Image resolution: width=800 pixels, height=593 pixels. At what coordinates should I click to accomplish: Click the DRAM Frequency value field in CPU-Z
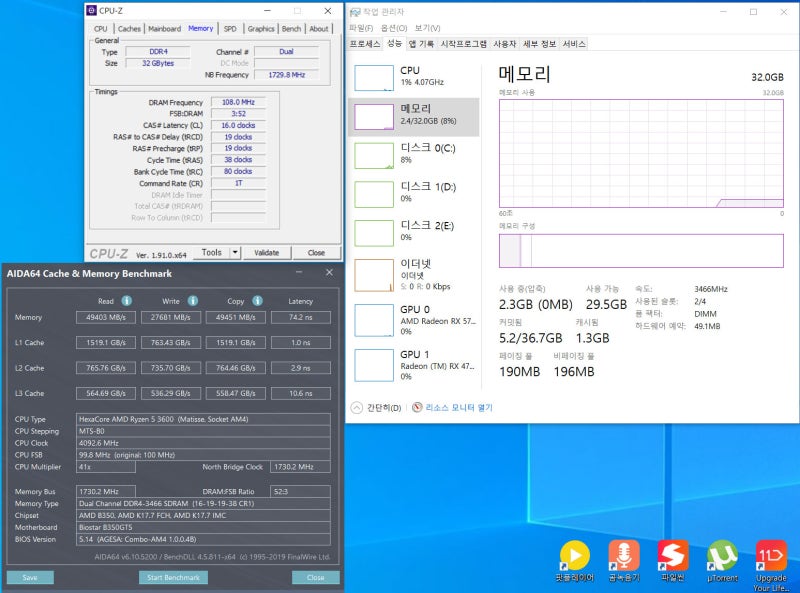tap(238, 102)
